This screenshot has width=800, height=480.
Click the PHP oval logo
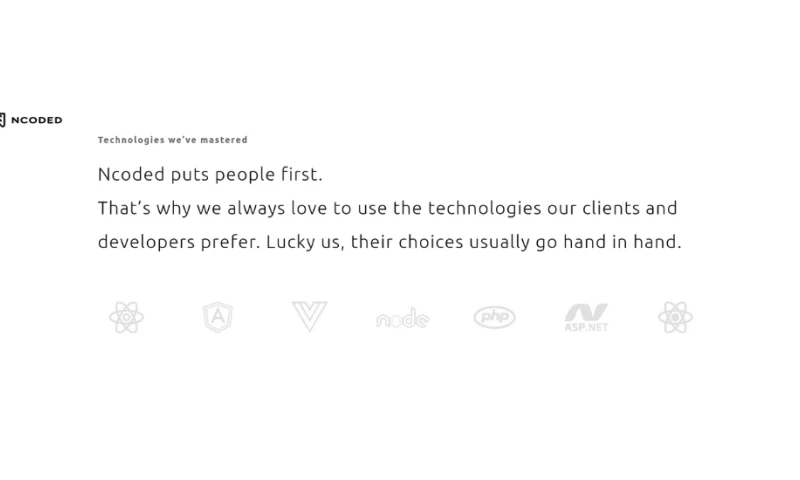[x=494, y=318]
